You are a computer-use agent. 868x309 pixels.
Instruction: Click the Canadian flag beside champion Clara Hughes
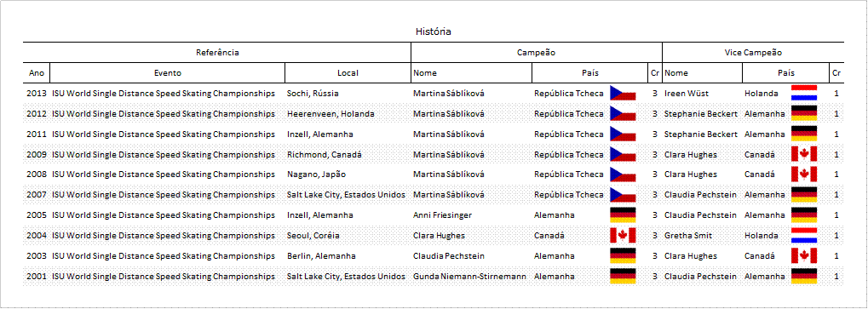click(623, 236)
